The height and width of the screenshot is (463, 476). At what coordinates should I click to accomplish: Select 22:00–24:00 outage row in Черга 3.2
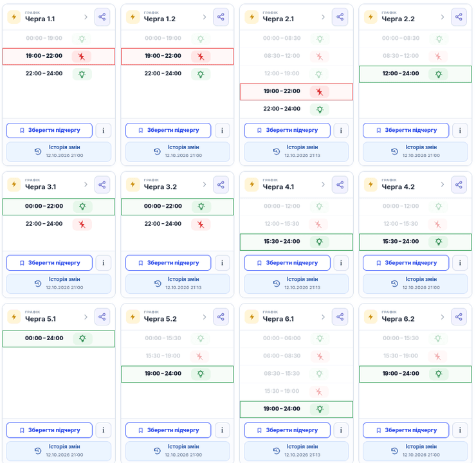(178, 224)
